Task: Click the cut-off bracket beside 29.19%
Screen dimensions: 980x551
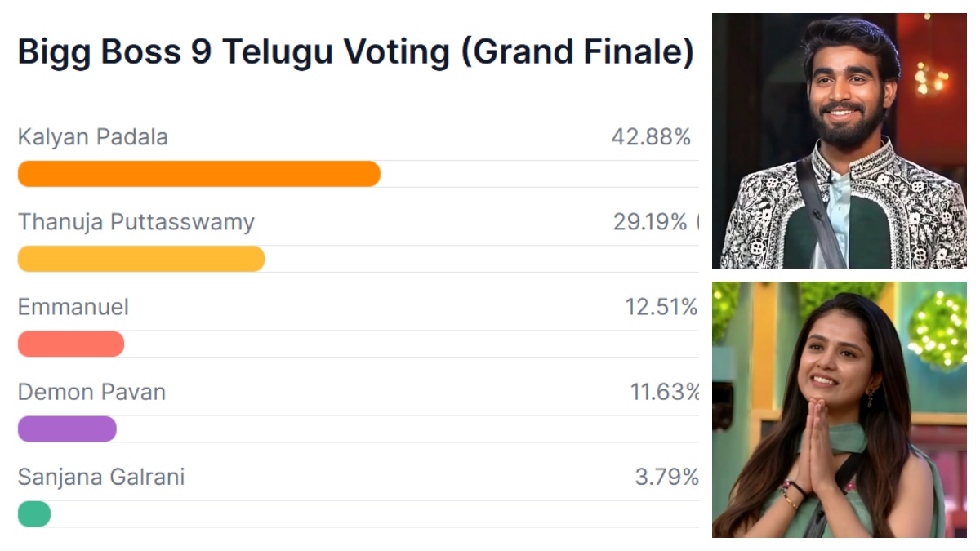Action: click(697, 222)
